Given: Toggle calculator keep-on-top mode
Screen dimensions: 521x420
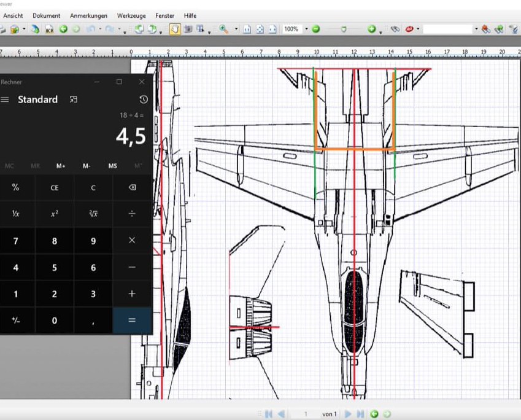Looking at the screenshot, I should pyautogui.click(x=74, y=99).
